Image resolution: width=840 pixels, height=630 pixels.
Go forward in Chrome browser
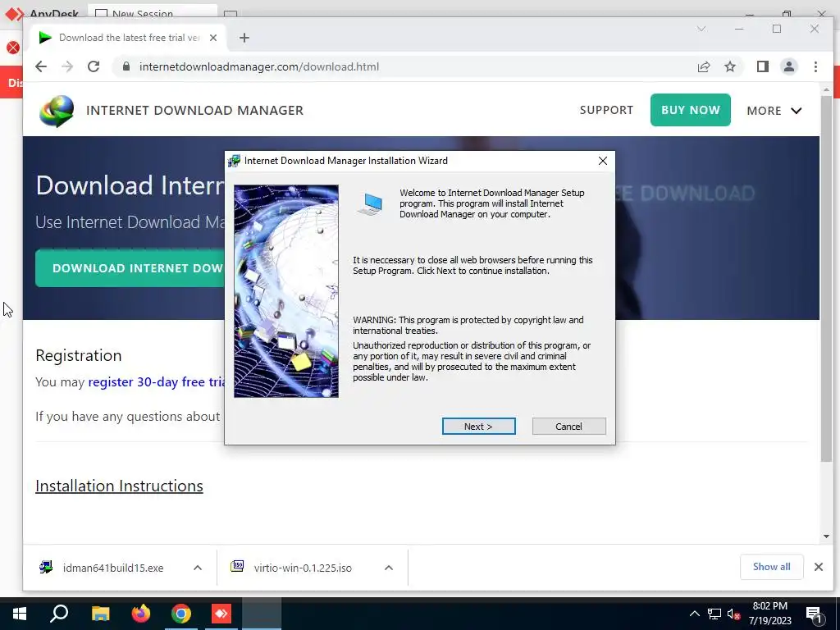point(67,66)
